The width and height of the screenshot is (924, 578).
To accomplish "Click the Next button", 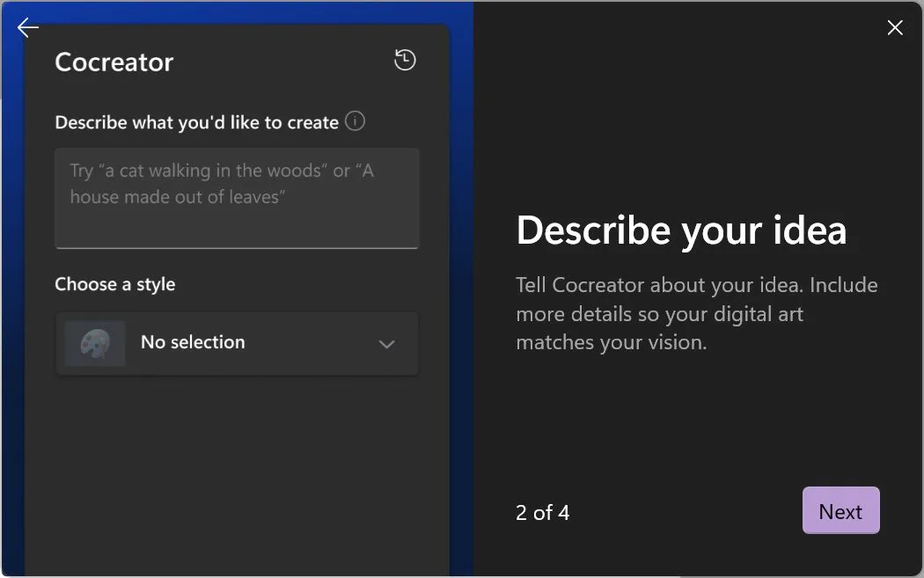I will coord(841,511).
